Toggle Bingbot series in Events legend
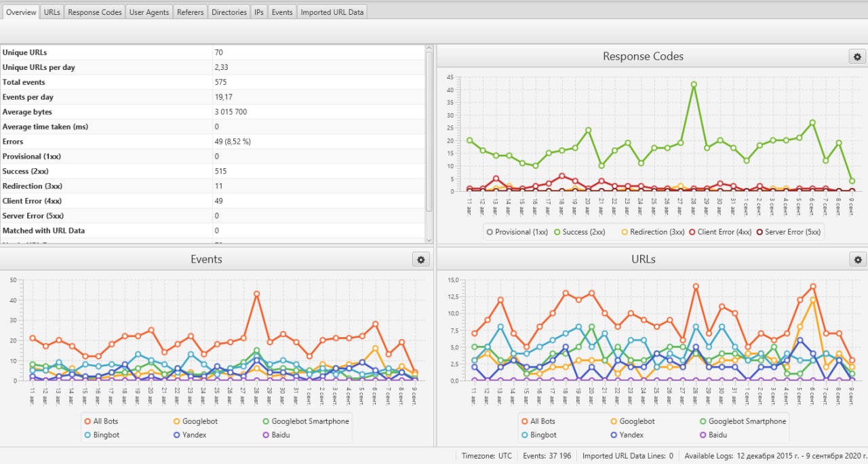The image size is (868, 464). (x=87, y=435)
